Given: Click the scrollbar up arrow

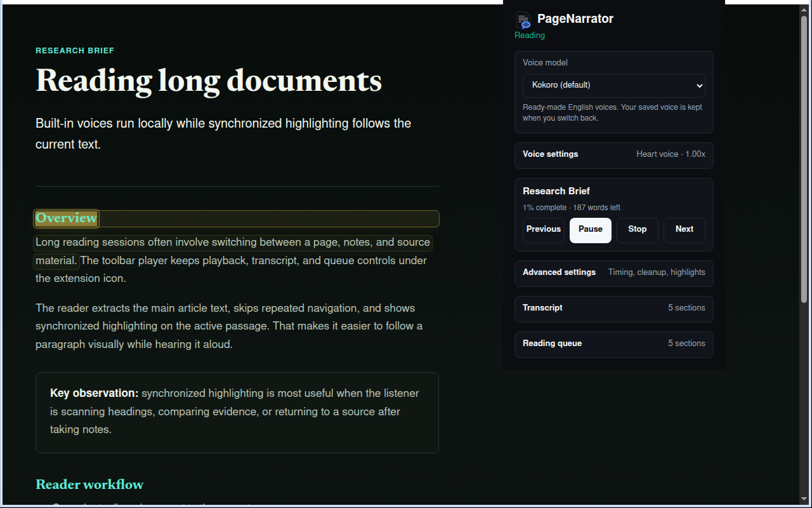Looking at the screenshot, I should (x=804, y=10).
